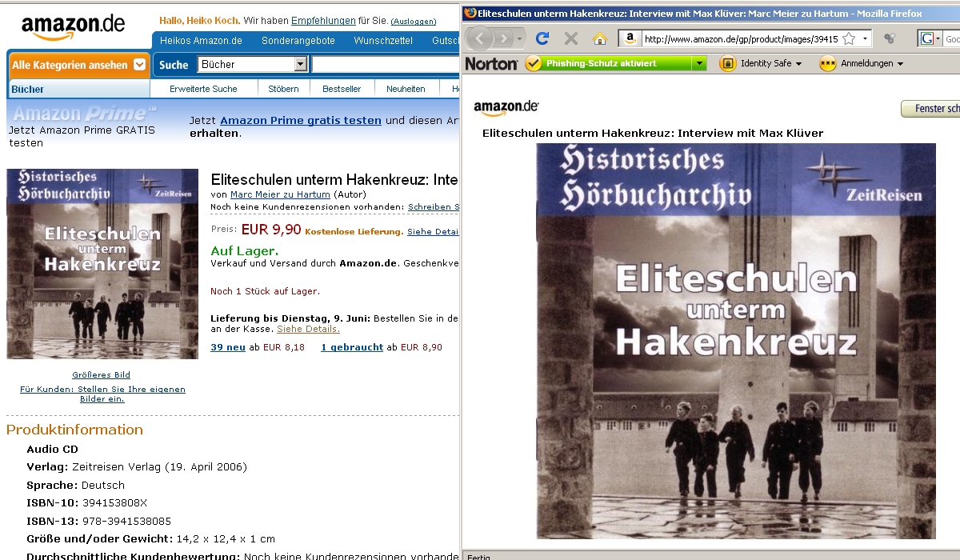Go to the Firefox home page icon

click(x=599, y=38)
